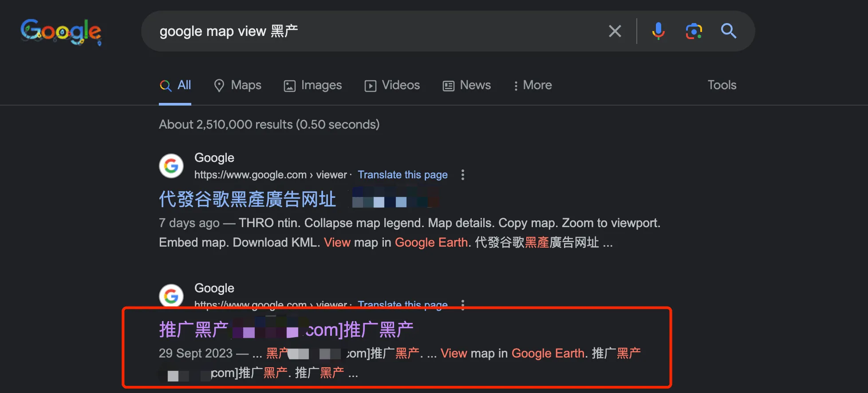
Task: Open Google Lens image search icon
Action: (694, 31)
